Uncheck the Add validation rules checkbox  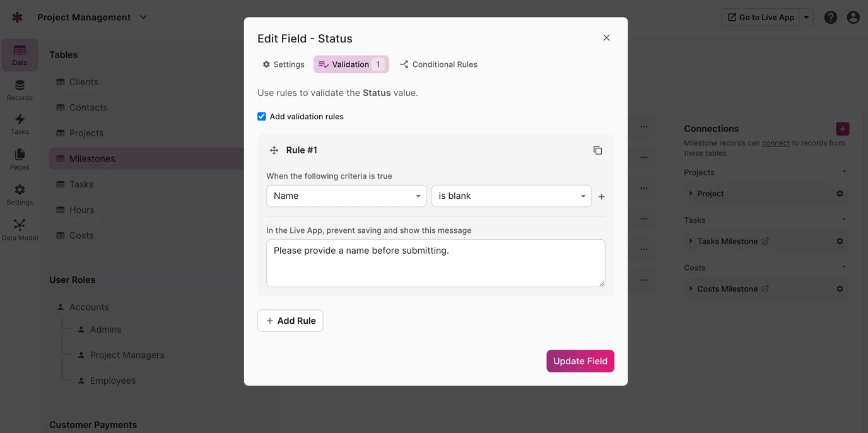[x=262, y=117]
